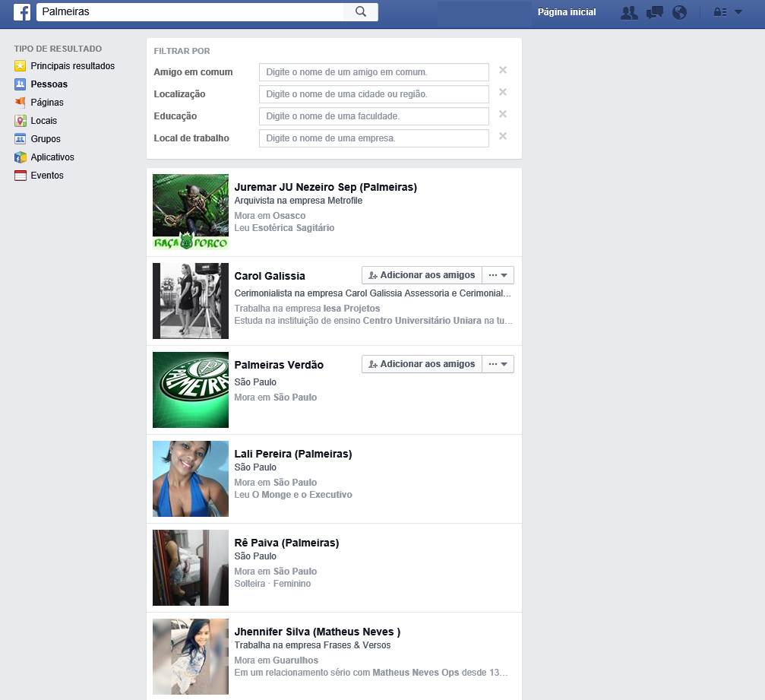This screenshot has width=765, height=700.
Task: Select Principais resultados filter
Action: pos(73,66)
